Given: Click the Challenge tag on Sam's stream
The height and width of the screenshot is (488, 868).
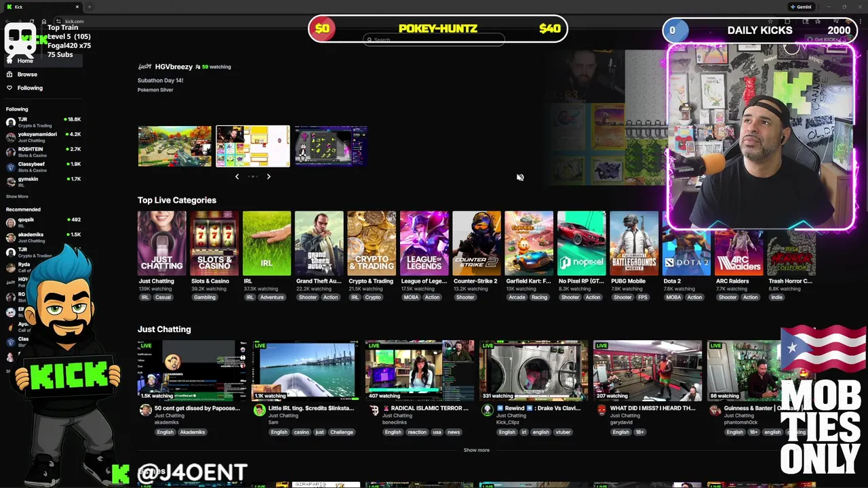Looking at the screenshot, I should point(342,432).
